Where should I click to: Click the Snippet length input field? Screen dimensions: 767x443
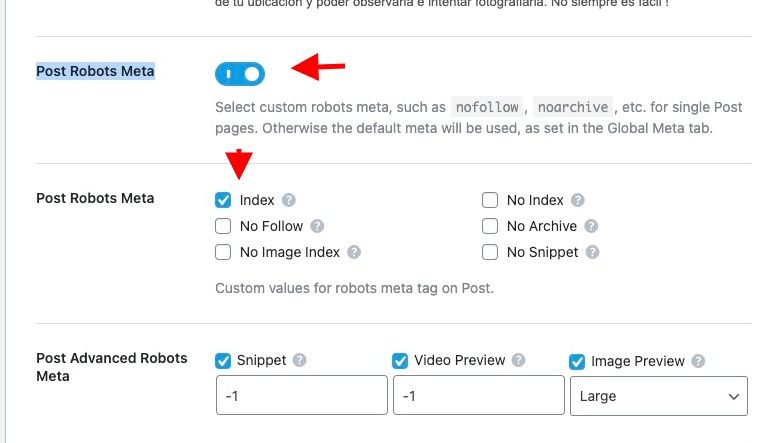302,395
